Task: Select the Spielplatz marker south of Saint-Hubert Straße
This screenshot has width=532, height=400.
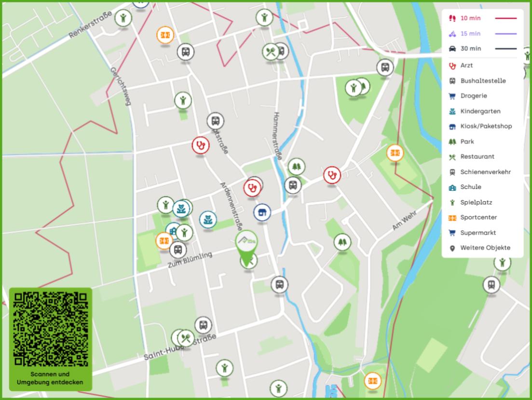Action: coord(225,368)
